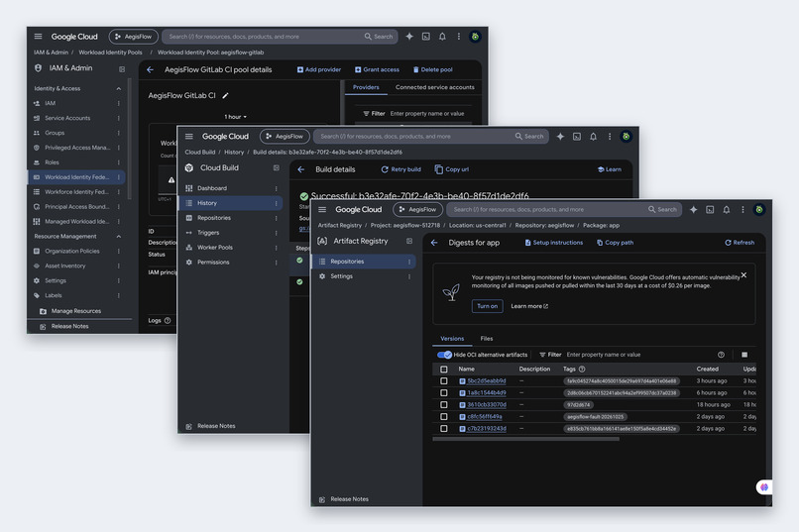Open the AegisFlow project picker in the Artifact Registry window
799x532 pixels.
[x=418, y=209]
